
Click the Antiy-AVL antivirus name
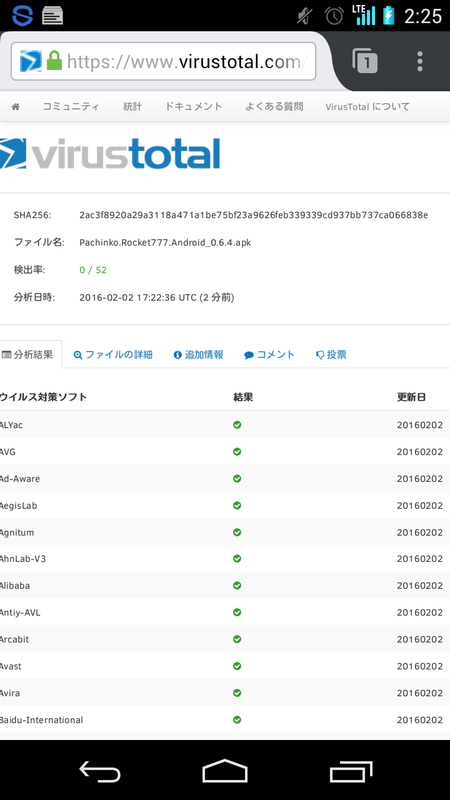pos(20,612)
